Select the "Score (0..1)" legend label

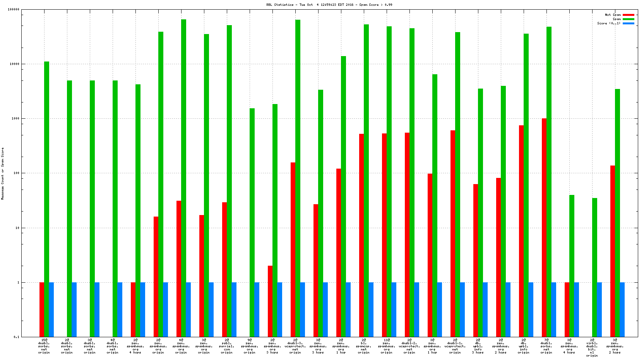click(x=608, y=24)
